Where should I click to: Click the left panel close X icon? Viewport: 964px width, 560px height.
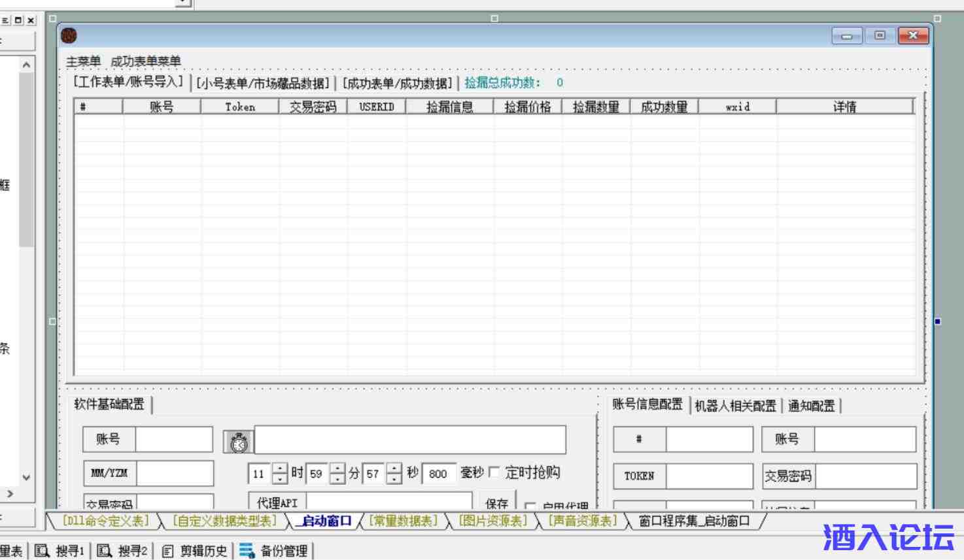31,20
